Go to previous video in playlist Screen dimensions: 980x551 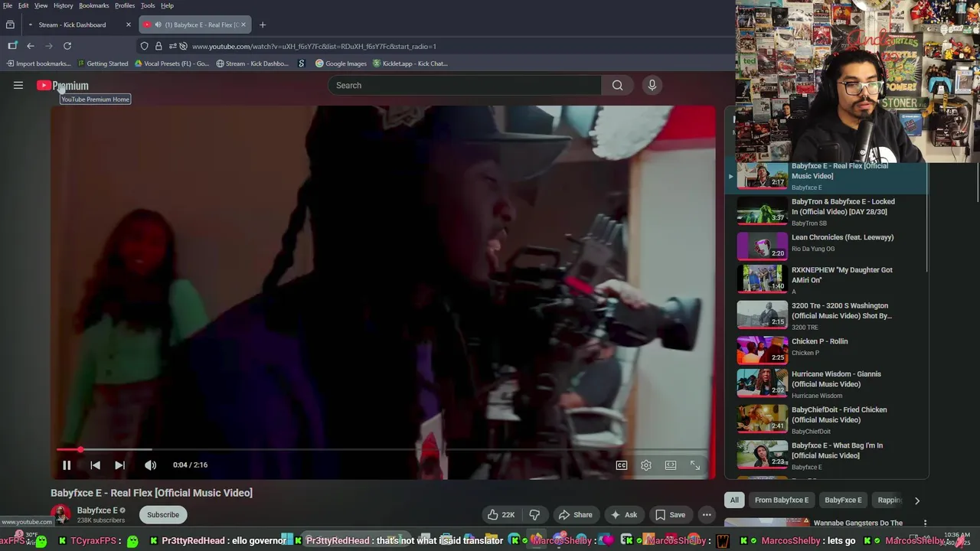click(x=95, y=465)
